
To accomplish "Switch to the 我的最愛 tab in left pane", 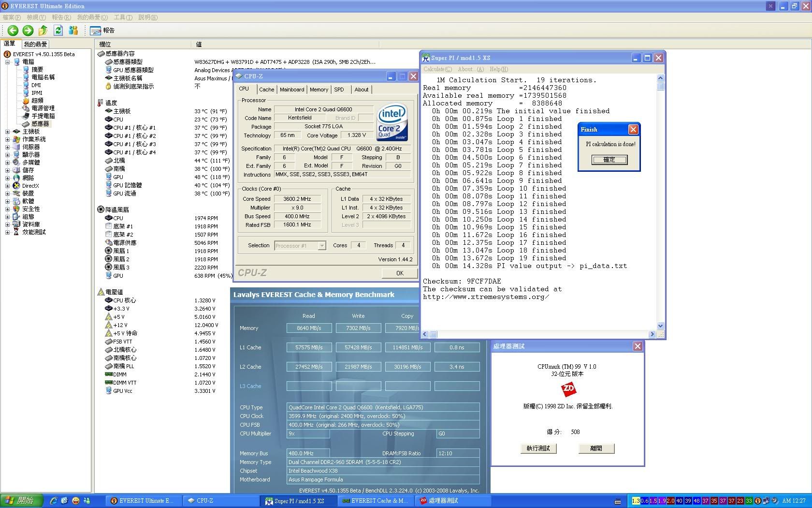I will click(35, 44).
